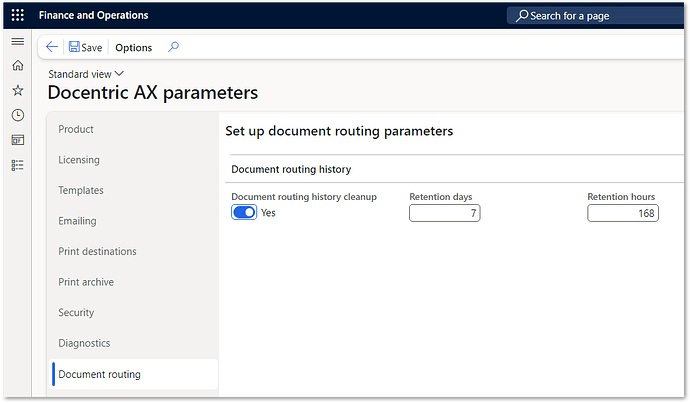Select the Print archive tab
This screenshot has width=690, height=403.
[132, 282]
